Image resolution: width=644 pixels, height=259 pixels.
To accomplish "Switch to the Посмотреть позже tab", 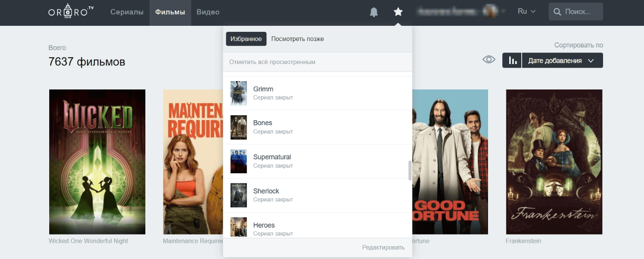I will (298, 39).
